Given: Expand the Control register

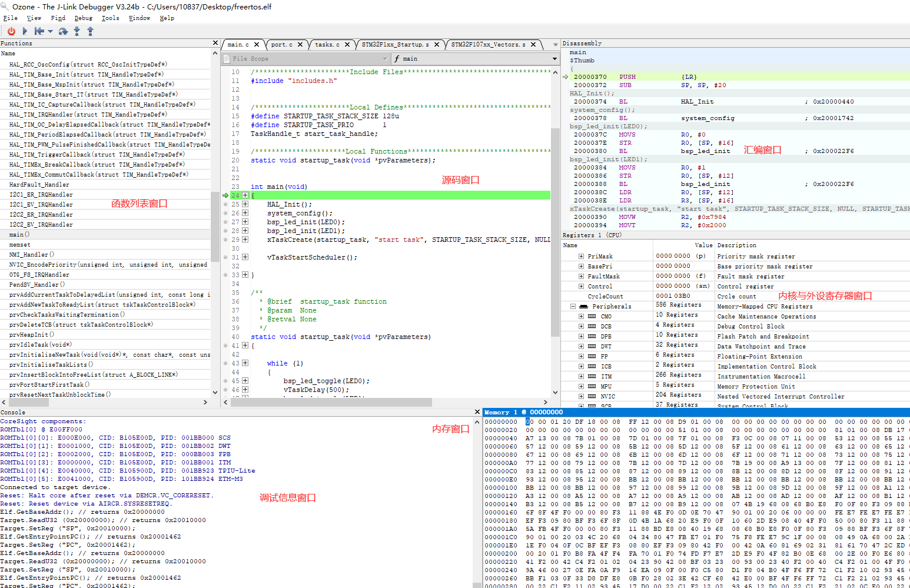Looking at the screenshot, I should (x=582, y=287).
